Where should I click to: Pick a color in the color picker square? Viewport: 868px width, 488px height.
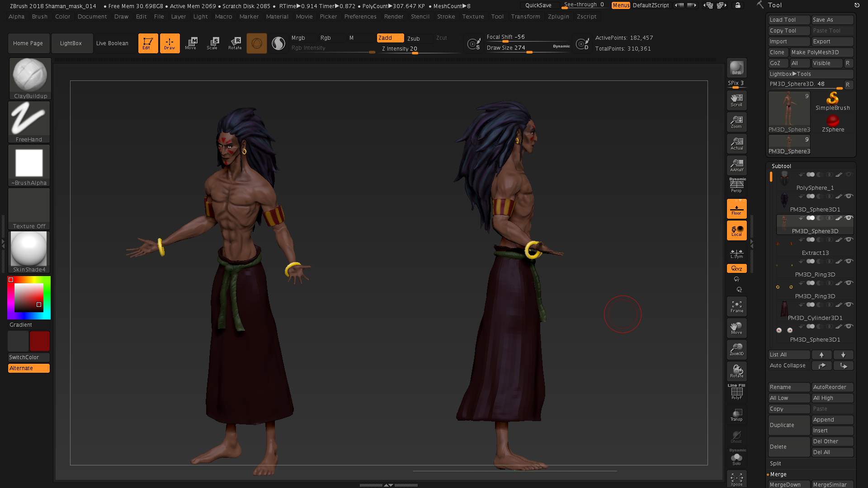tap(28, 298)
